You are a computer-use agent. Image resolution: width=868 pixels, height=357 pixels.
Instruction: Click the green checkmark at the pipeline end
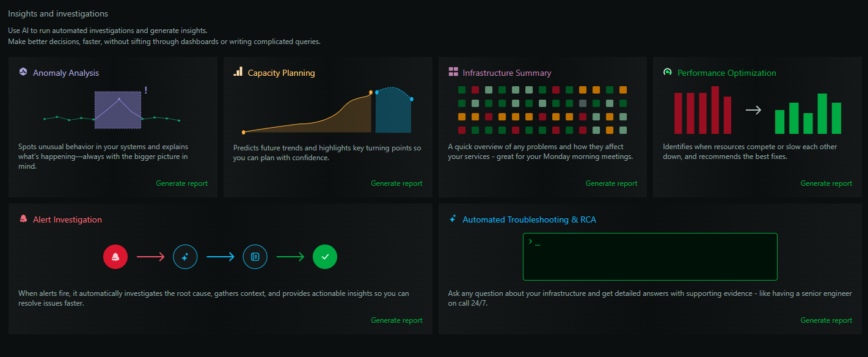point(325,257)
